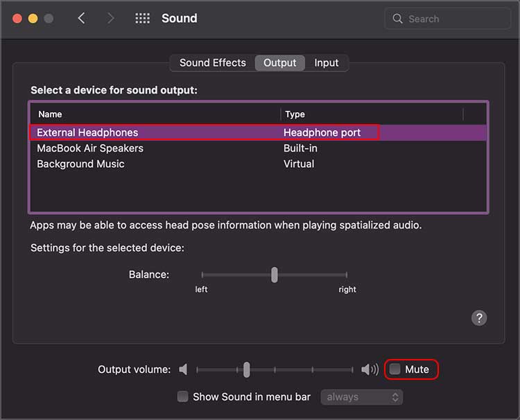Switch to the Sound Effects tab
This screenshot has width=520, height=420.
pyautogui.click(x=212, y=63)
